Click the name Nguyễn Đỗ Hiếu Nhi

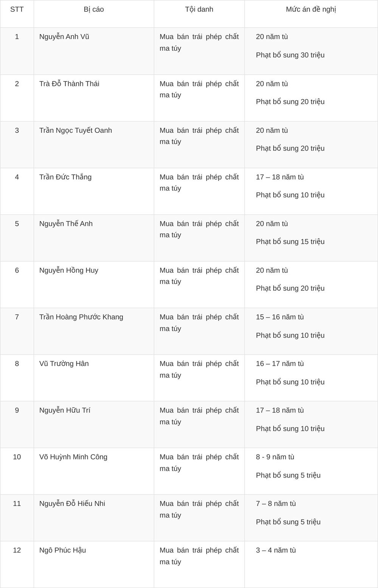[x=72, y=504]
